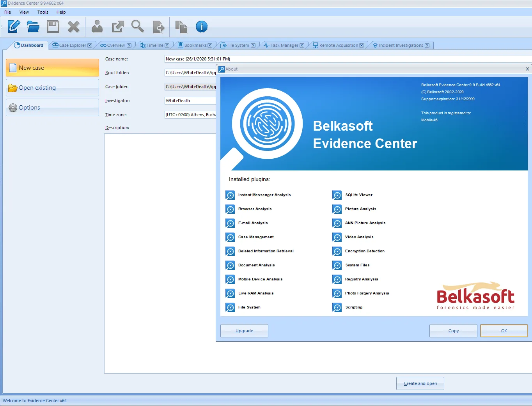532x406 pixels.
Task: Click the gray X delete toolbar icon
Action: point(73,27)
